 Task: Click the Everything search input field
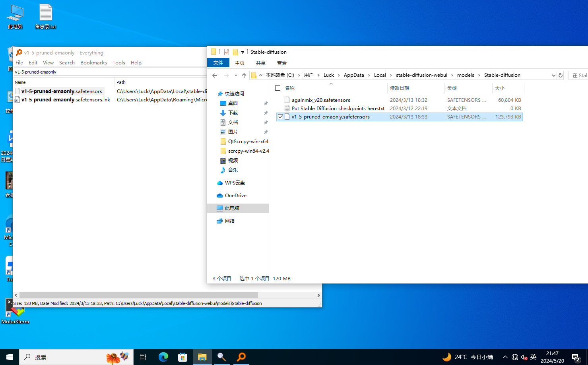click(x=110, y=72)
